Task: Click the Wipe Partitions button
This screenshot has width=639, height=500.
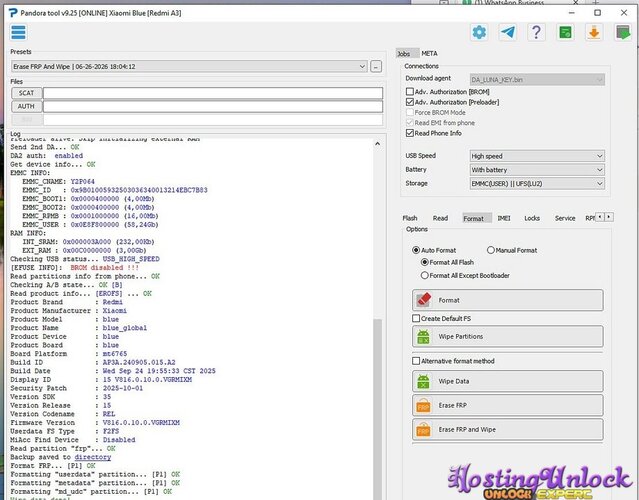Action: coord(507,337)
